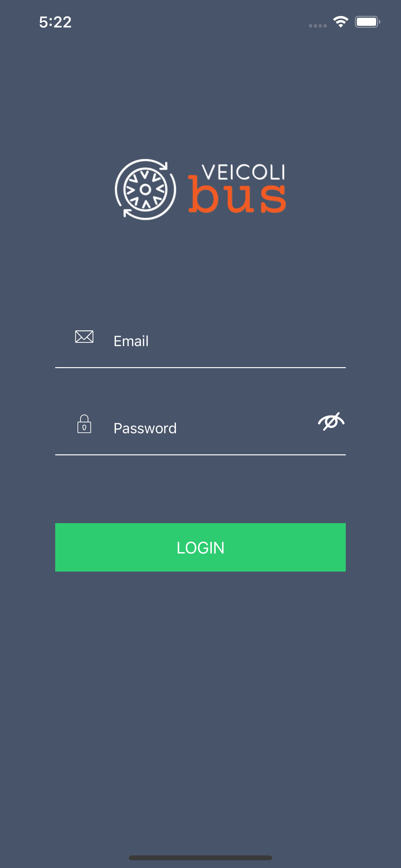Screen dimensions: 401x868
Task: Focus the Password input field
Action: [x=200, y=428]
